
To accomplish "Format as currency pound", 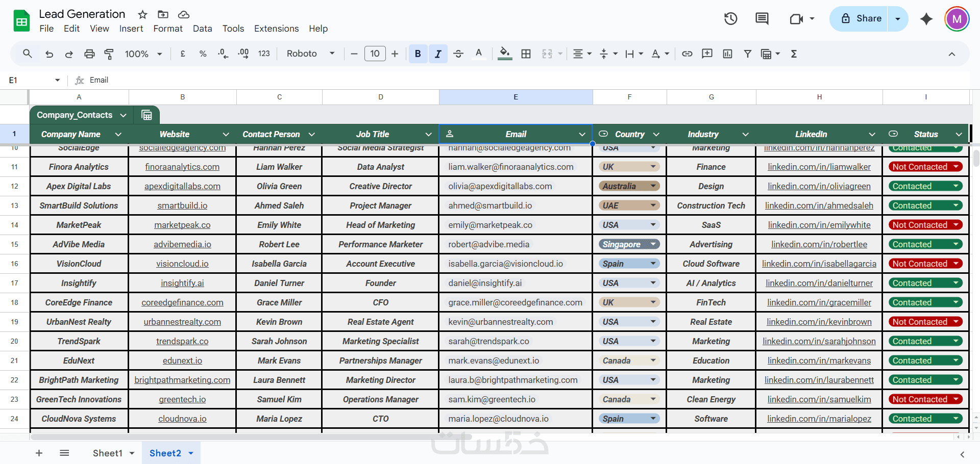I will click(183, 54).
